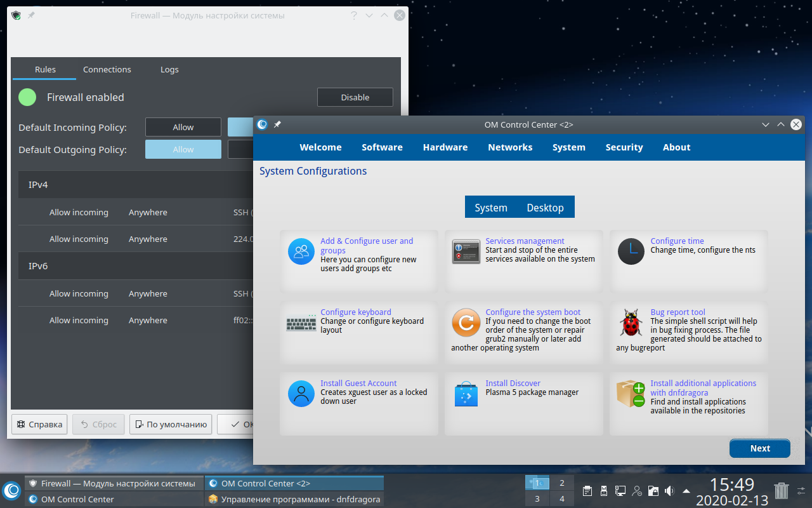
Task: Open the Configure time link
Action: [678, 241]
